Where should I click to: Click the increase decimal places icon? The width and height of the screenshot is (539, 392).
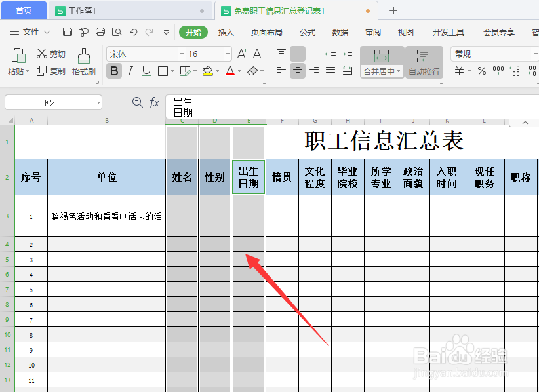tap(513, 70)
